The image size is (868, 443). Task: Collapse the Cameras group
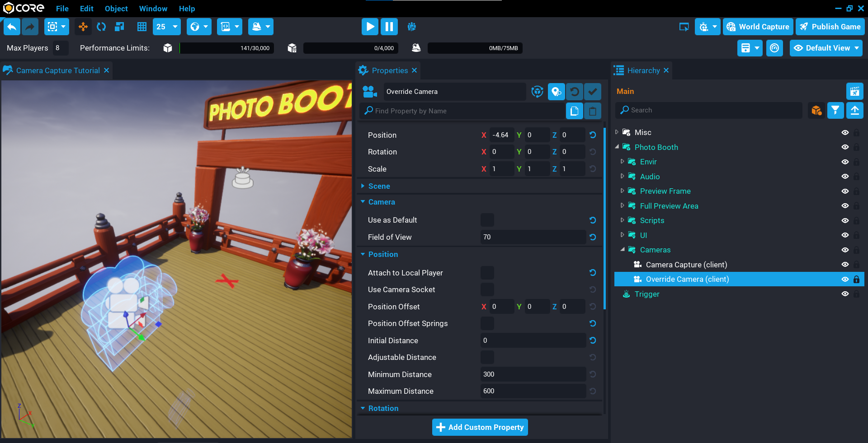(x=623, y=250)
